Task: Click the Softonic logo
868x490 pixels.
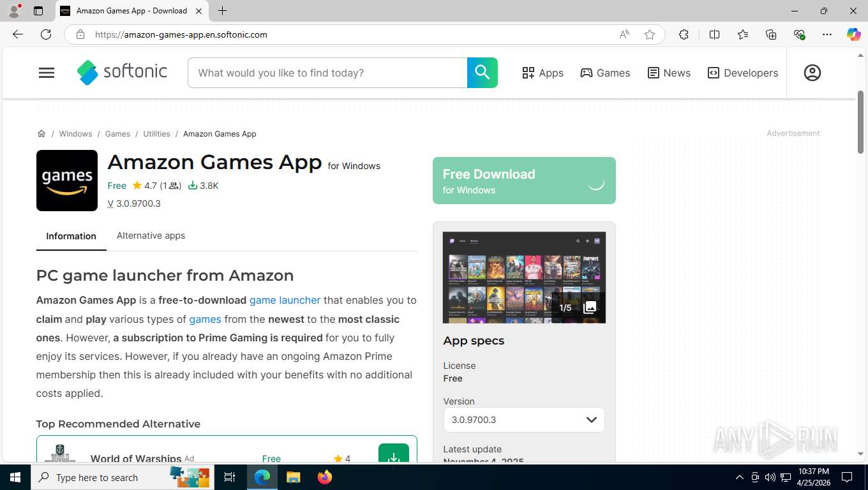Action: 122,72
